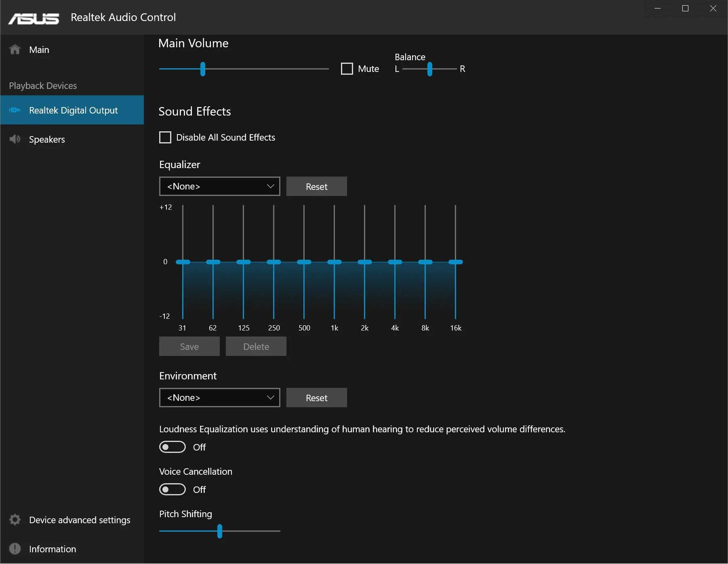Click the ASUS logo in the title bar

(x=34, y=19)
